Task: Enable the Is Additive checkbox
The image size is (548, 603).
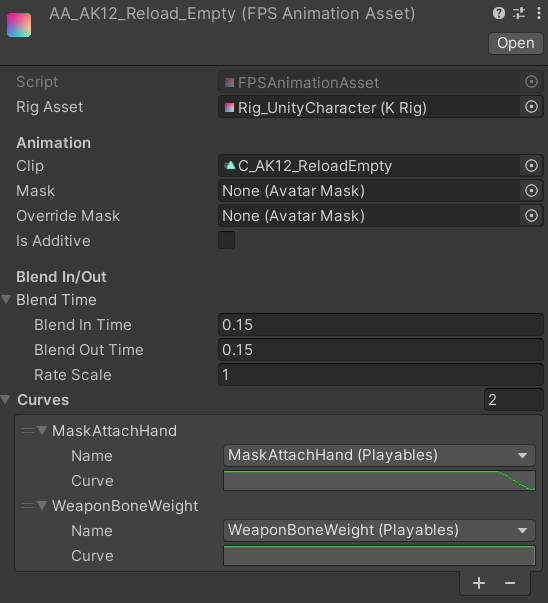Action: tap(227, 240)
